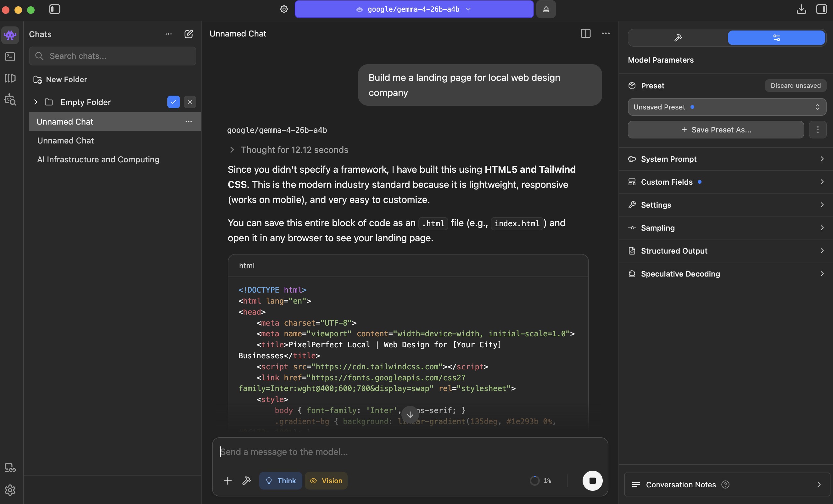This screenshot has width=833, height=504.
Task: Switch to the tools hammer tab
Action: point(678,37)
